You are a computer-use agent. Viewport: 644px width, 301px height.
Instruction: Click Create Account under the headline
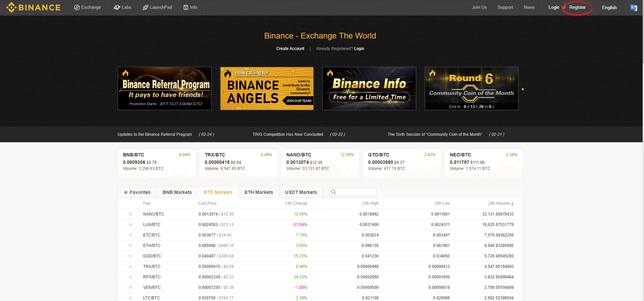290,49
